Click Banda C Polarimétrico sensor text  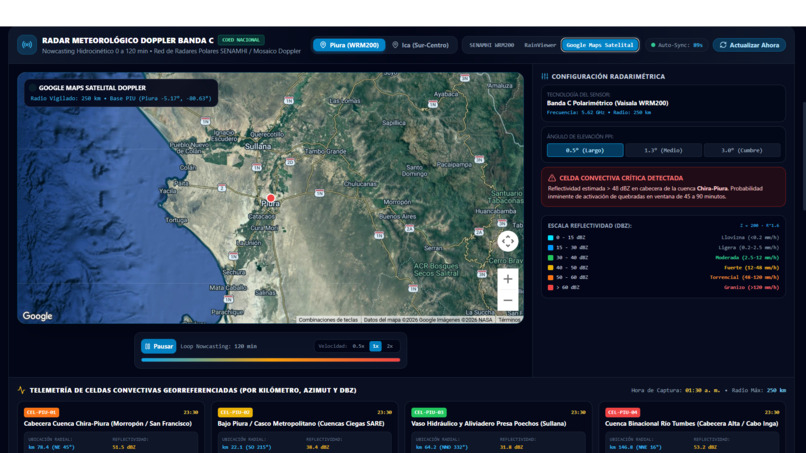click(x=608, y=103)
